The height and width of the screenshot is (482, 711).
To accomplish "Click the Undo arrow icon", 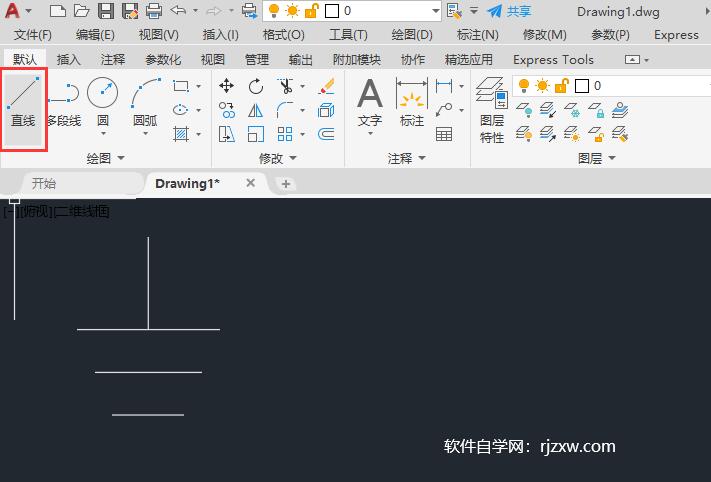I will (x=178, y=10).
